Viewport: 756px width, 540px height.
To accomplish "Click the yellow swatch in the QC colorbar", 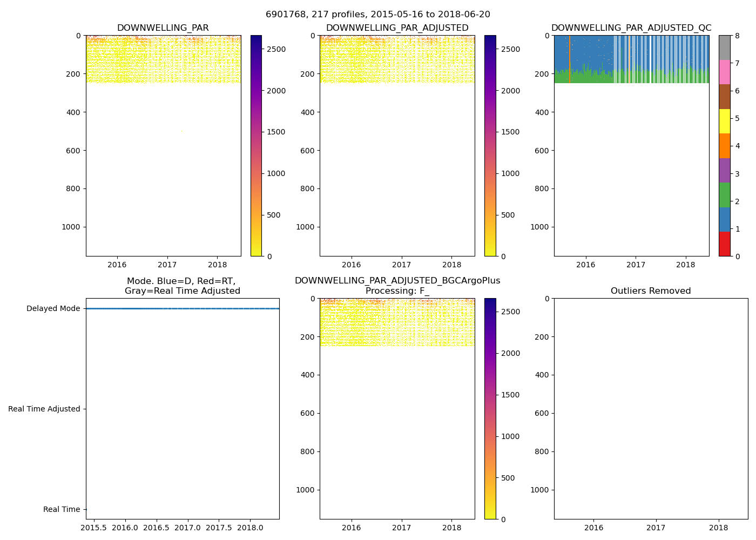I will pos(724,122).
